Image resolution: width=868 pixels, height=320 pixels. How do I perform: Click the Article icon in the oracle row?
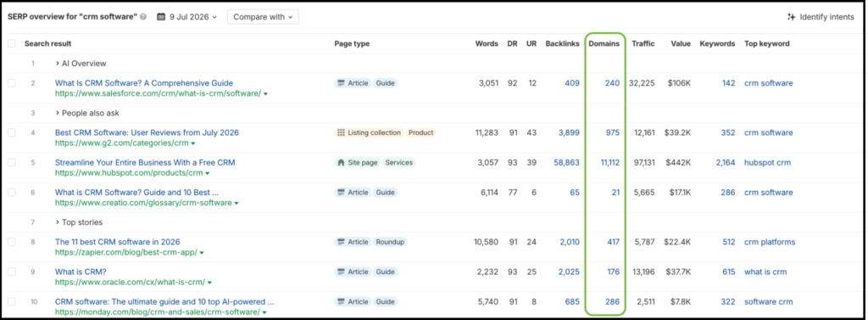tap(341, 272)
